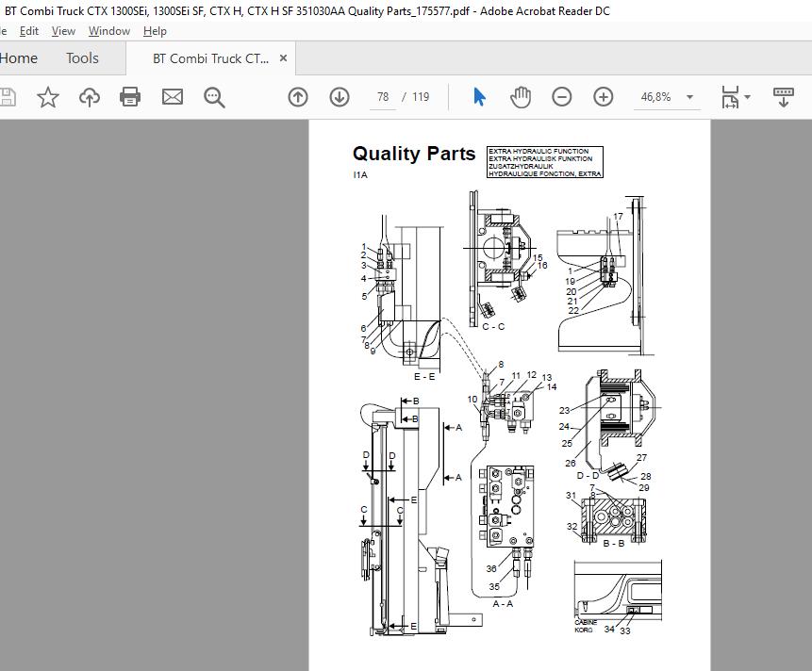Screen dimensions: 812x671
Task: Select the BT Combi Truck document tab
Action: pos(210,58)
